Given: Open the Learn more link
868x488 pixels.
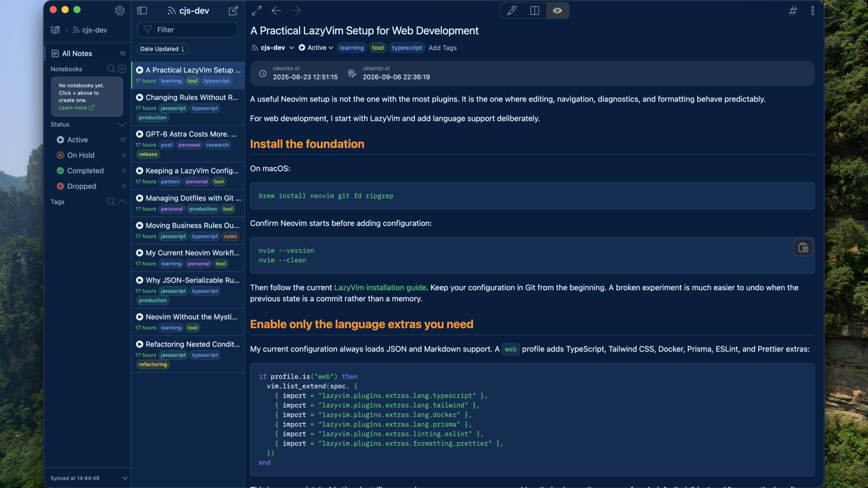Looking at the screenshot, I should coord(76,108).
